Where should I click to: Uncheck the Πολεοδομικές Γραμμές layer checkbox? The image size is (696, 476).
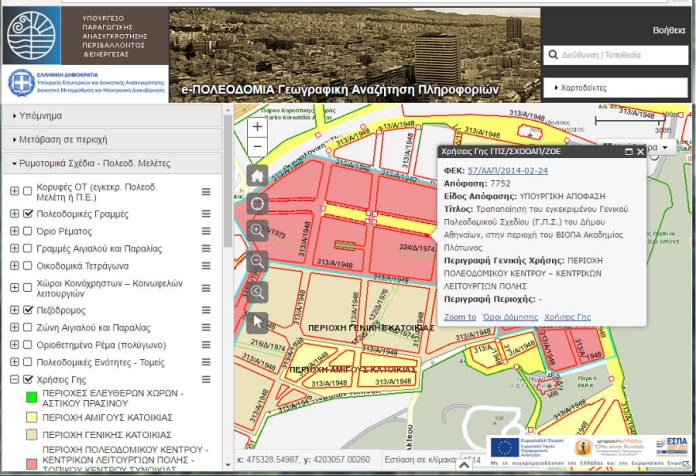coord(28,214)
